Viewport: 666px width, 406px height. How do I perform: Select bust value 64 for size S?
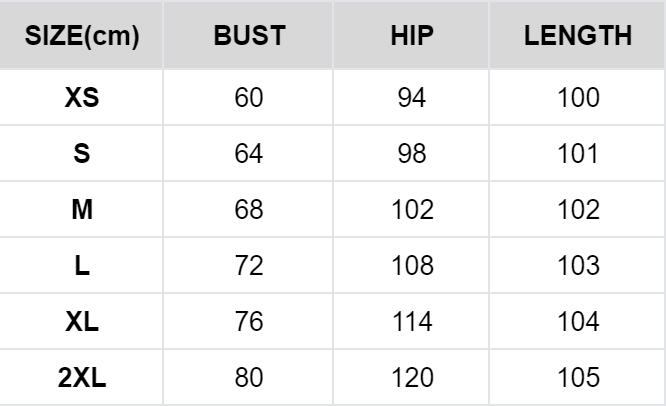249,155
